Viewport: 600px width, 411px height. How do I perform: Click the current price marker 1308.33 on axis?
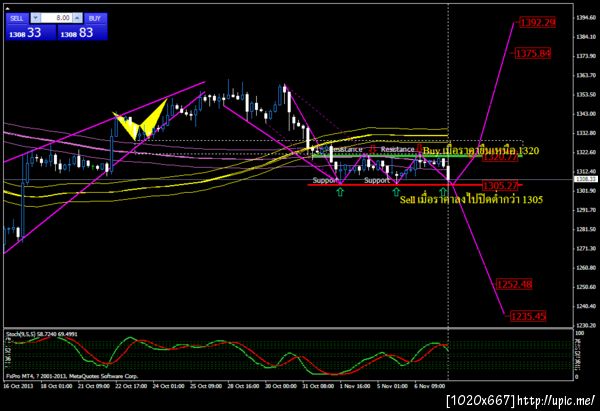pos(585,179)
